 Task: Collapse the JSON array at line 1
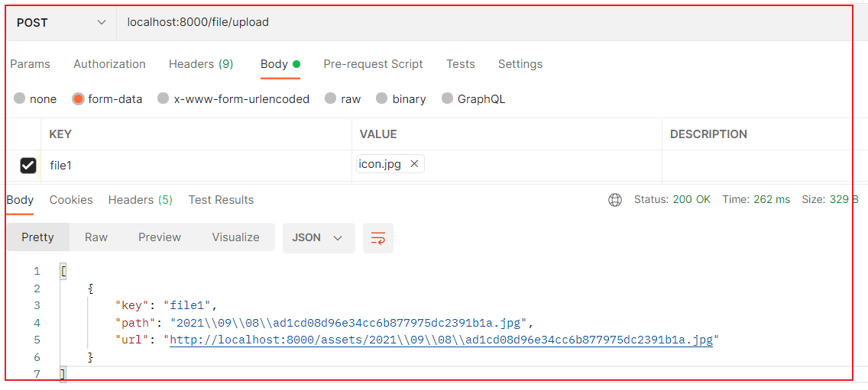[63, 271]
